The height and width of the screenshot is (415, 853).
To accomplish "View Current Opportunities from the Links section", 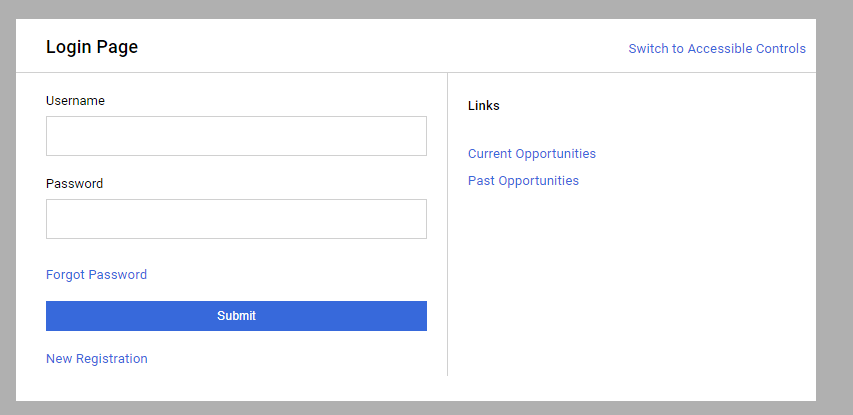I will pyautogui.click(x=531, y=154).
